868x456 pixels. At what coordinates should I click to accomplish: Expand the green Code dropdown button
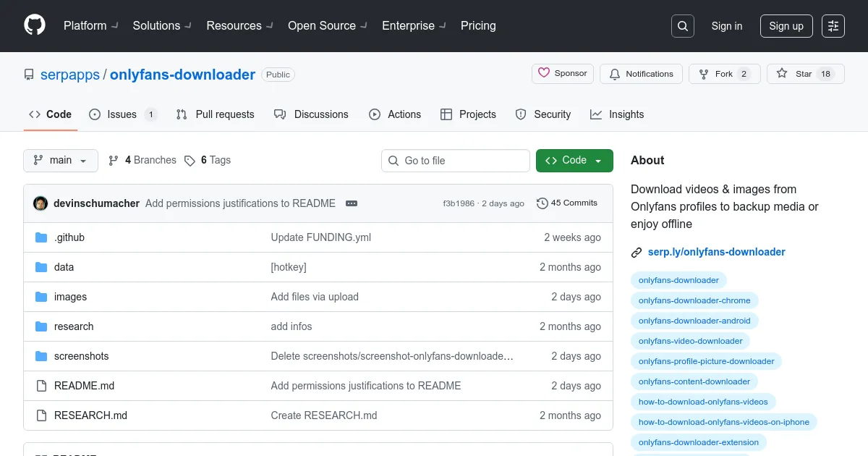tap(574, 161)
